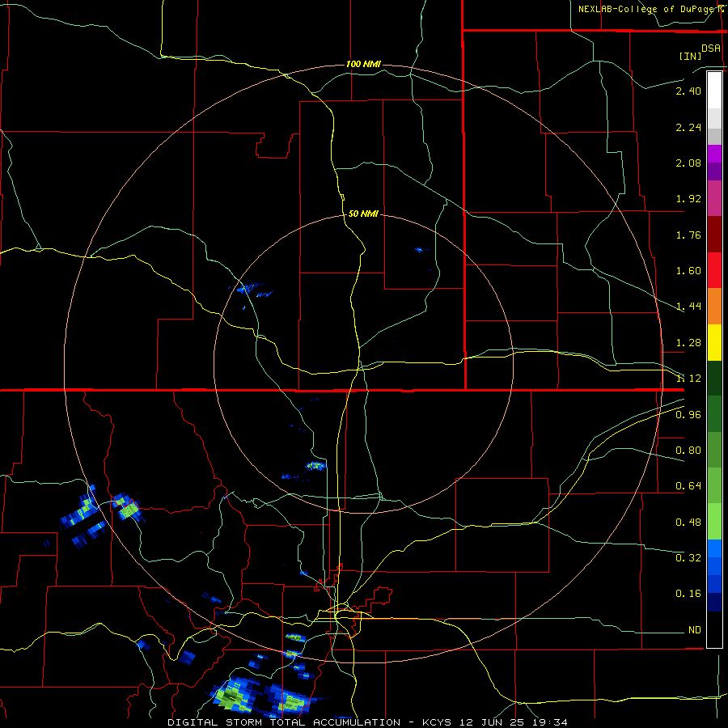Click the 0.48 scale value
Screen dimensions: 728x728
[688, 523]
